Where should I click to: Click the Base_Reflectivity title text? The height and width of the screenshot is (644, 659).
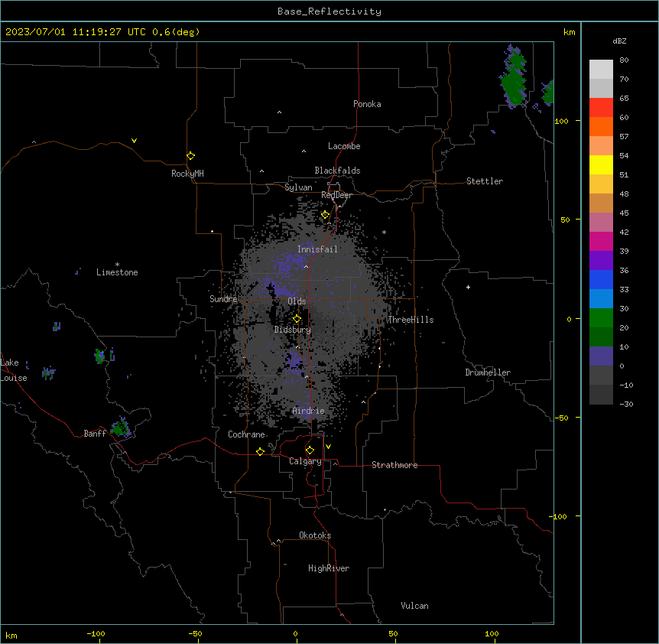[329, 11]
